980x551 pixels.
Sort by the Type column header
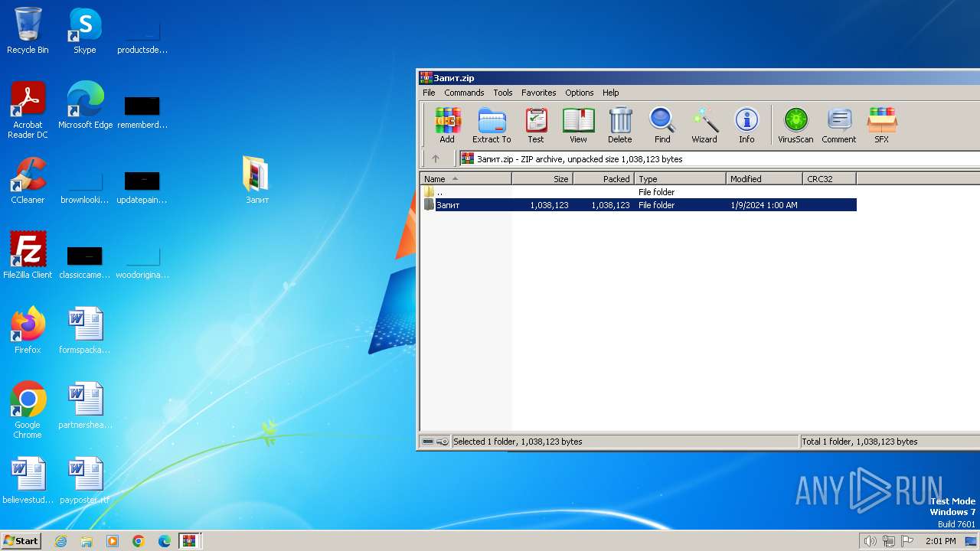coord(680,179)
